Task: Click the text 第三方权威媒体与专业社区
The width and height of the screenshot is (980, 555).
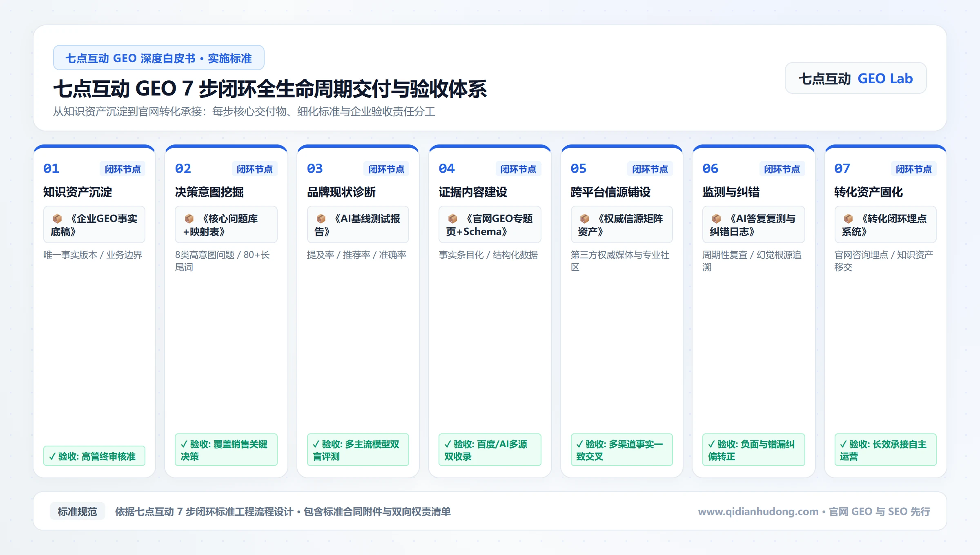Action: (x=620, y=261)
